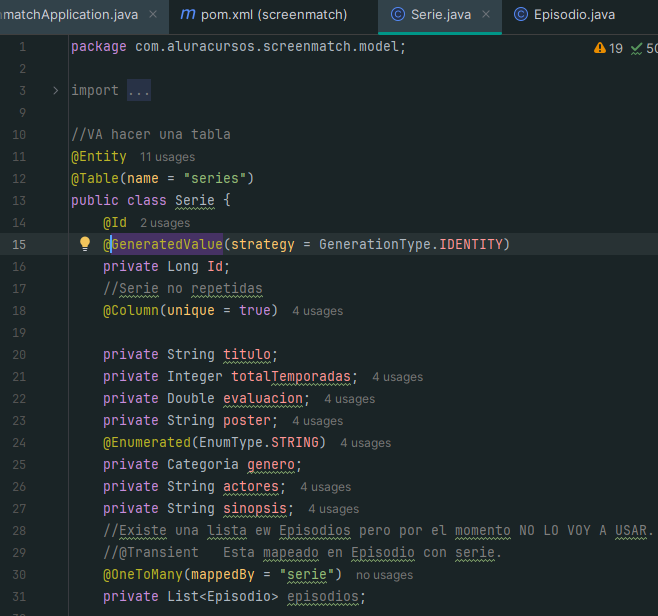Click the @GeneratedValue annotation
The image size is (658, 616).
[x=163, y=244]
